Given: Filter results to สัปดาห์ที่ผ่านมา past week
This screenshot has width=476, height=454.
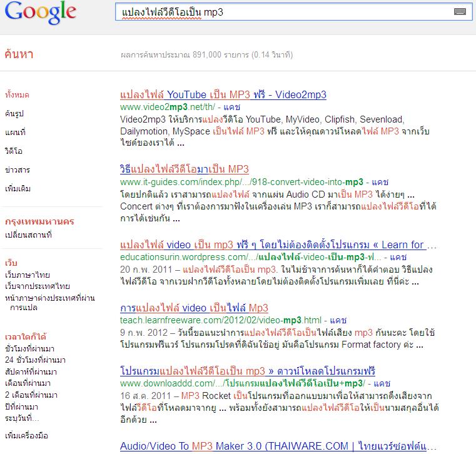Looking at the screenshot, I should pos(31,371).
